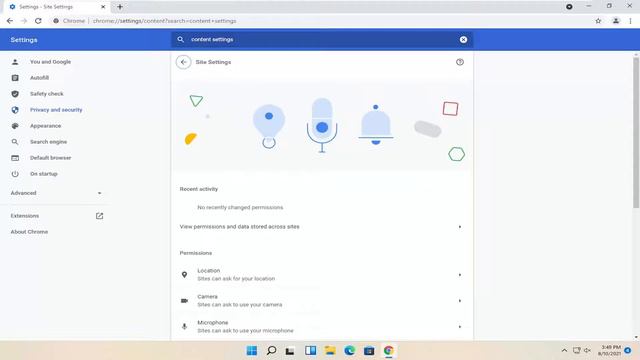This screenshot has height=360, width=640.
Task: Select Privacy and security in sidebar
Action: point(56,110)
